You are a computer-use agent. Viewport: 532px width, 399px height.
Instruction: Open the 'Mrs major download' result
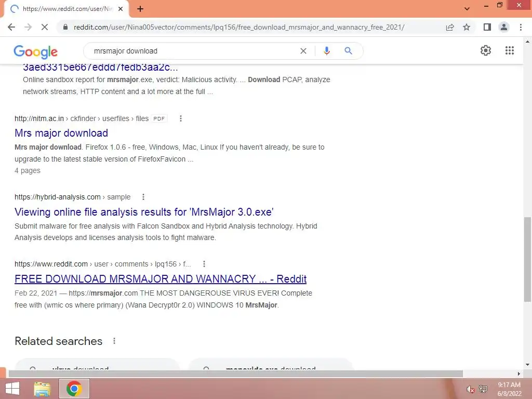(61, 133)
